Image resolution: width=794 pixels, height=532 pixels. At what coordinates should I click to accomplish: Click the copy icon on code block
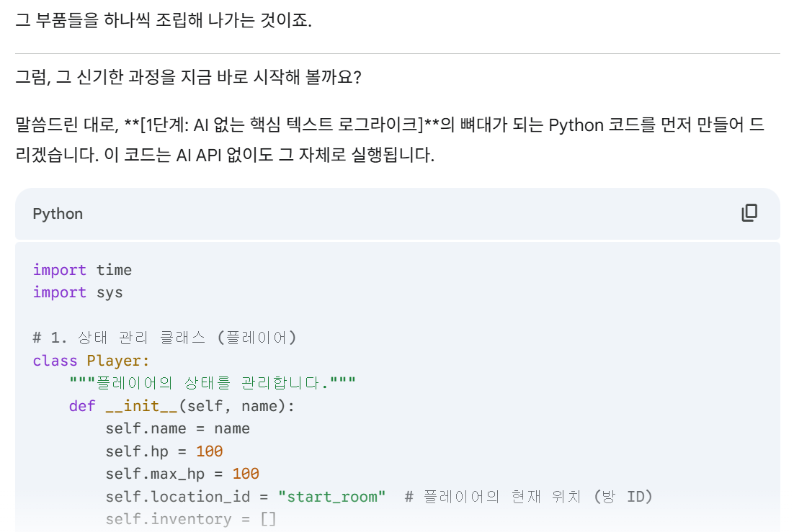click(x=750, y=213)
